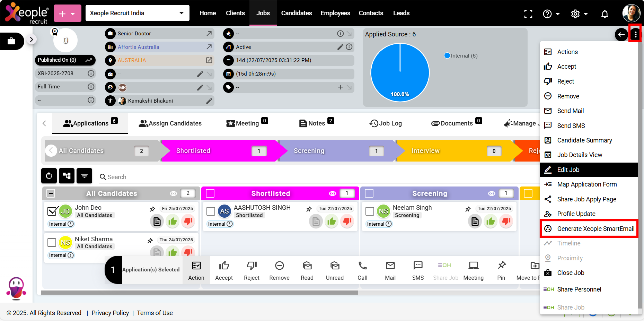Screen dimensions: 644x321
Task: Open the fullscreen mode icon
Action: [x=528, y=14]
